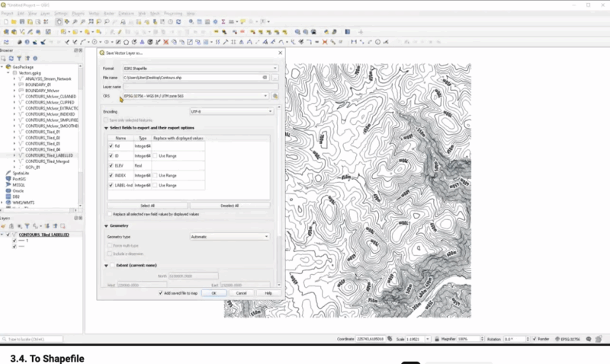The width and height of the screenshot is (610, 364).
Task: Open Layer Styling brush icon in Layers panel
Action: (x=3, y=226)
